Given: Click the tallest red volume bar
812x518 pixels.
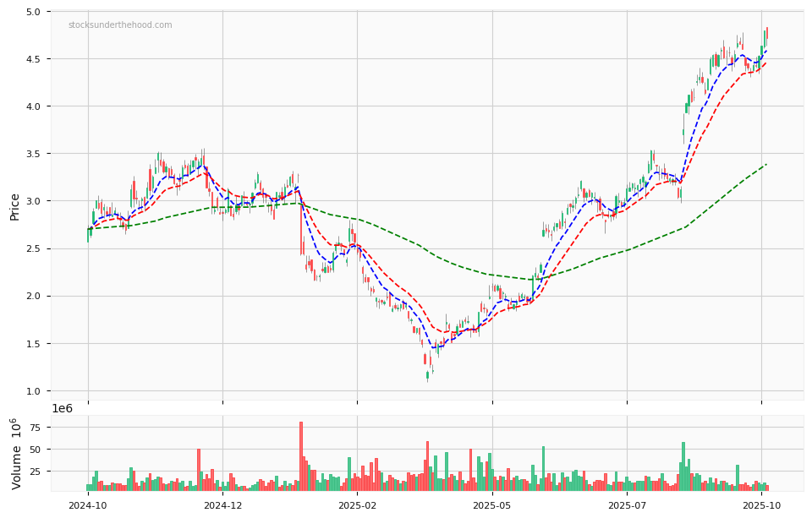Looking at the screenshot, I should point(301,456).
